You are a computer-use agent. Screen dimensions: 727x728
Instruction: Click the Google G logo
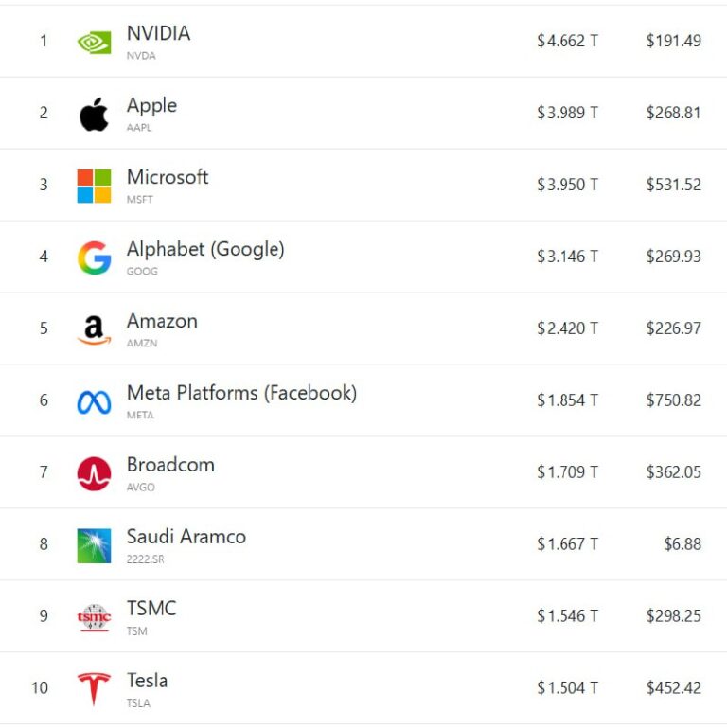94,257
